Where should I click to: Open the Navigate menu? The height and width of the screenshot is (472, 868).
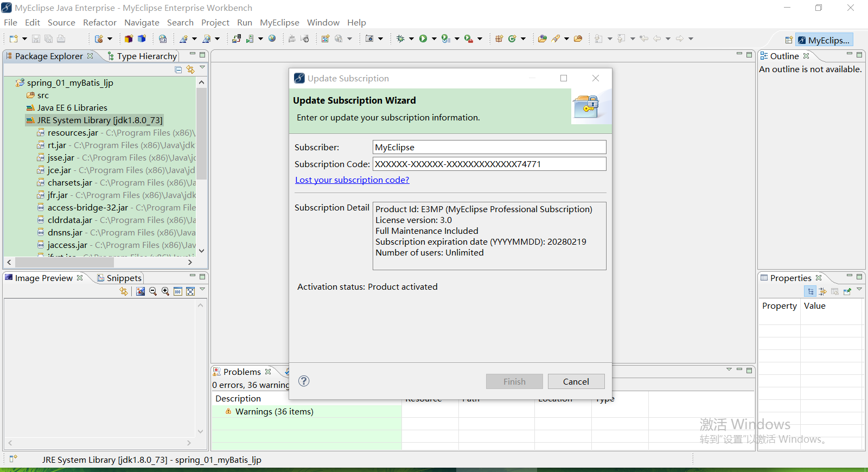142,22
